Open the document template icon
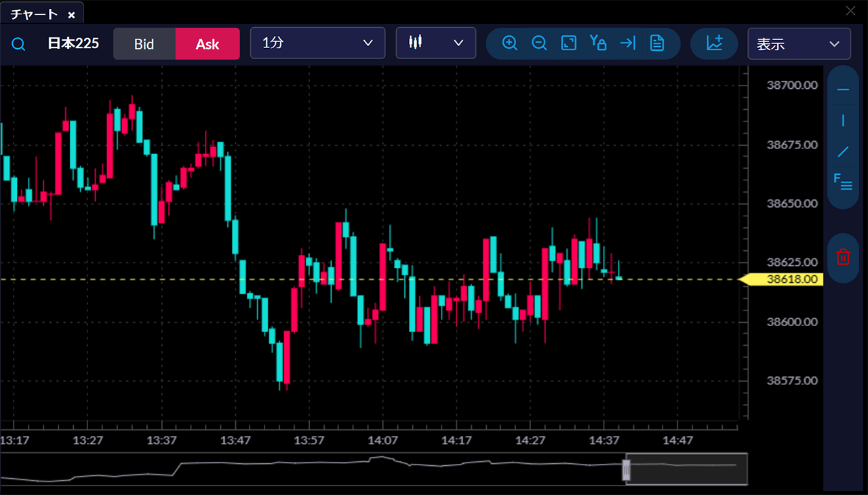The width and height of the screenshot is (868, 495). (x=656, y=43)
